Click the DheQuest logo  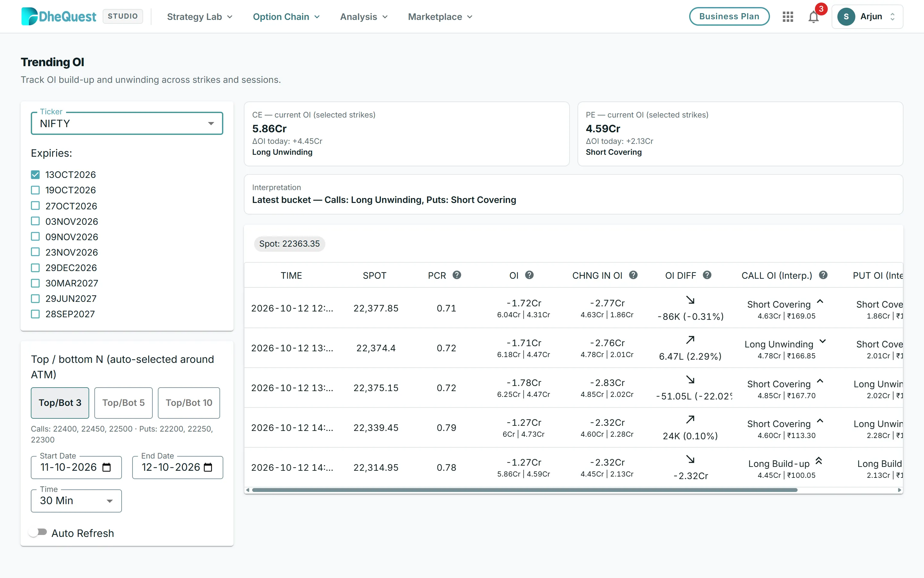(59, 16)
